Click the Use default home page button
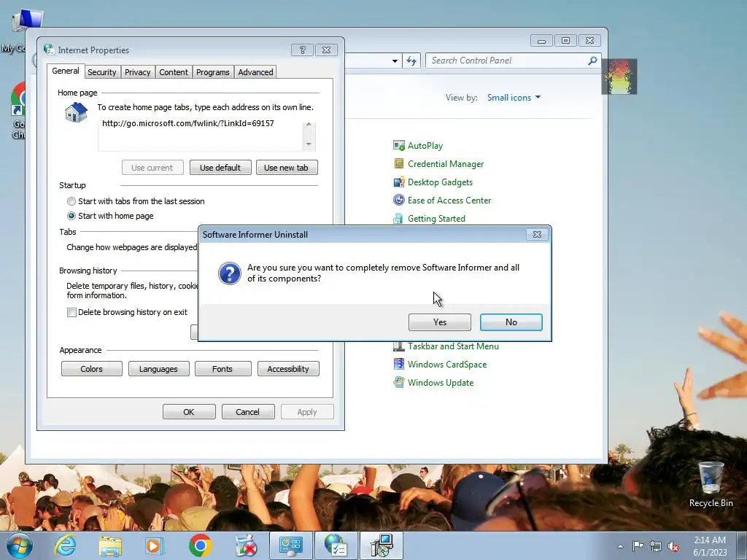747x560 pixels. coord(220,168)
